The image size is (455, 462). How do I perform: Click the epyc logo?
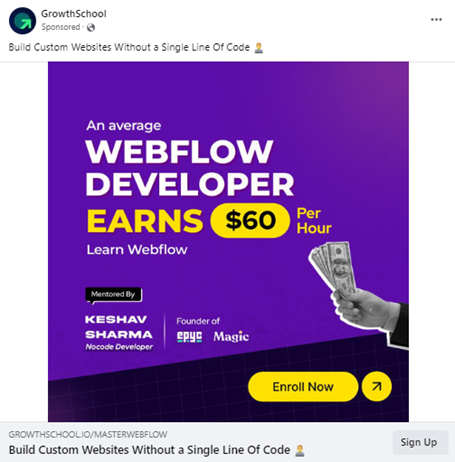pyautogui.click(x=189, y=336)
